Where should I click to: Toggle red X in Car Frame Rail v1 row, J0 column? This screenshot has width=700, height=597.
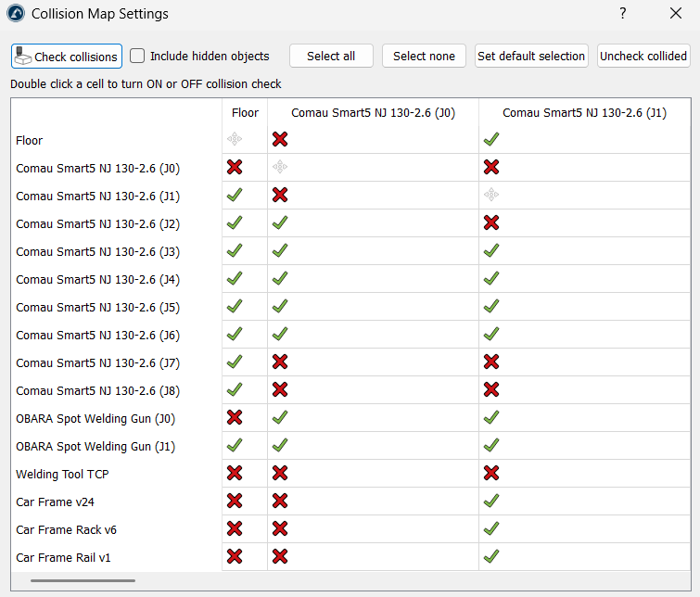pos(280,556)
